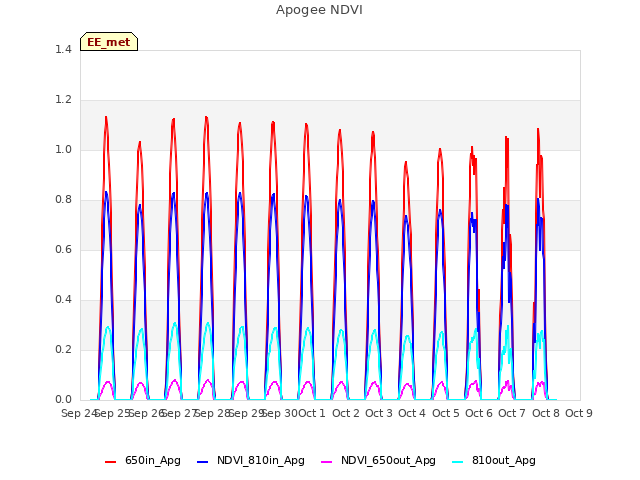Click the Oct 2 x-axis date label

[x=346, y=413]
